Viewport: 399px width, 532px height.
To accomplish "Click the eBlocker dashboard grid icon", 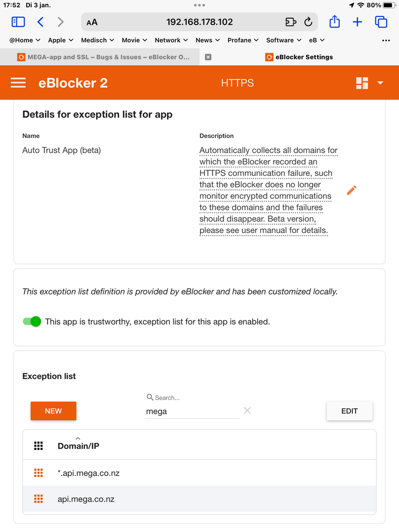I will click(362, 83).
